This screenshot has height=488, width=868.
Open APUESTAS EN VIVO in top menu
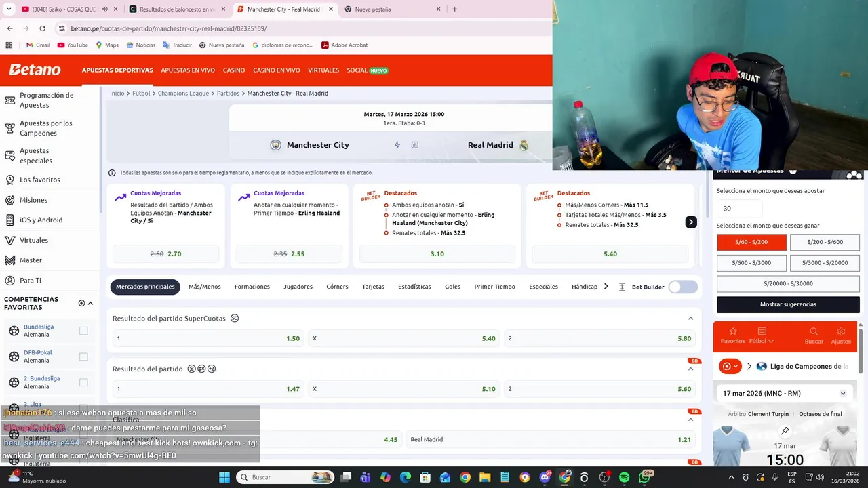click(188, 70)
